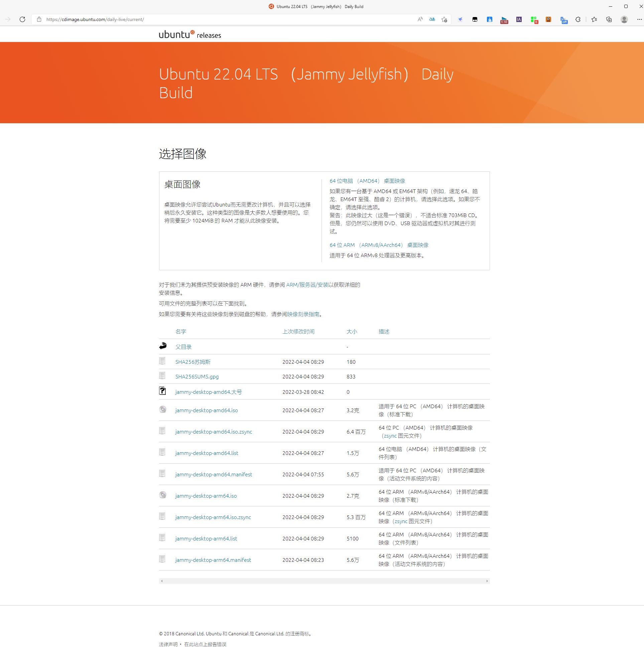The image size is (644, 649).
Task: Click the horizontal scrollbar right arrow
Action: [487, 581]
